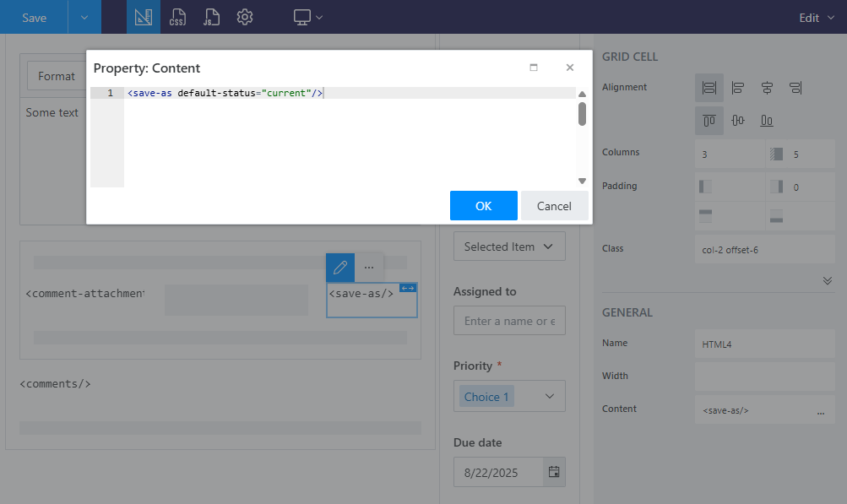Open the device preview monitor dropdown

308,17
